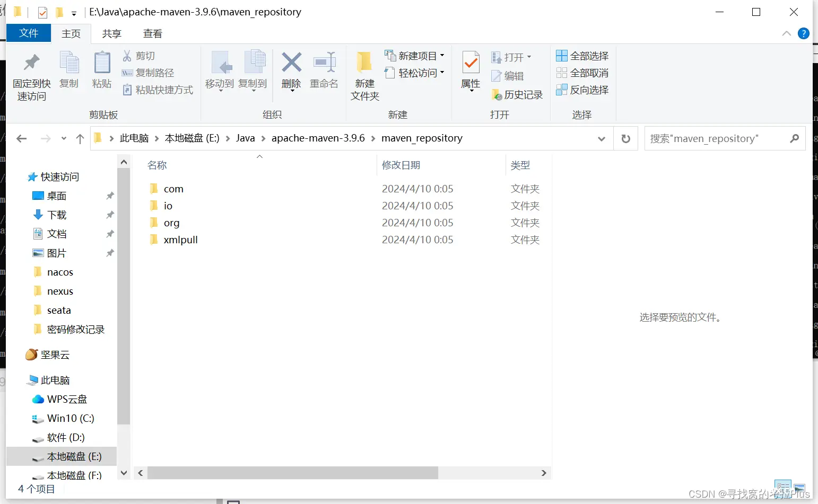The height and width of the screenshot is (504, 818).
Task: Switch to the Home (主页) tab
Action: (x=71, y=34)
